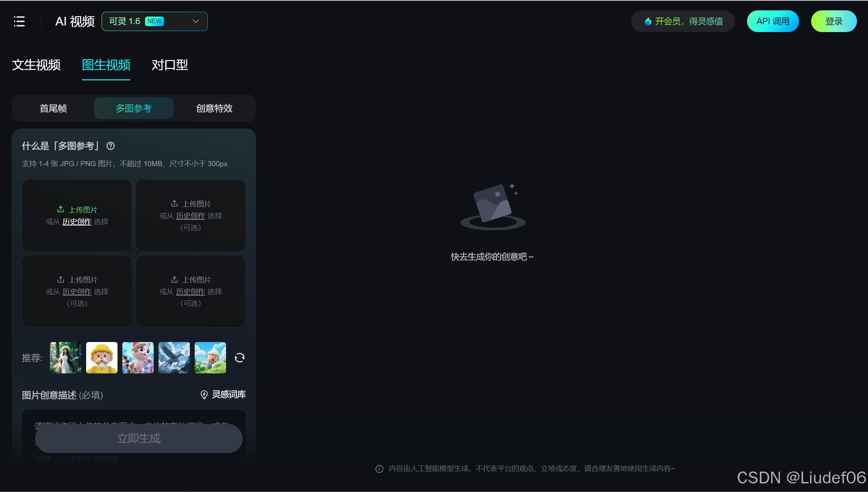Click upload icon in top-right optional slot
The image size is (868, 492).
pos(174,203)
